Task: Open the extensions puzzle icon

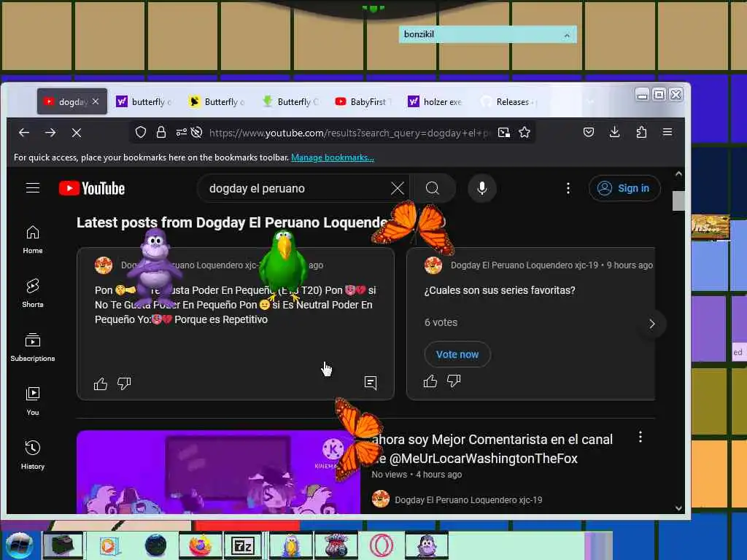Action: (641, 133)
